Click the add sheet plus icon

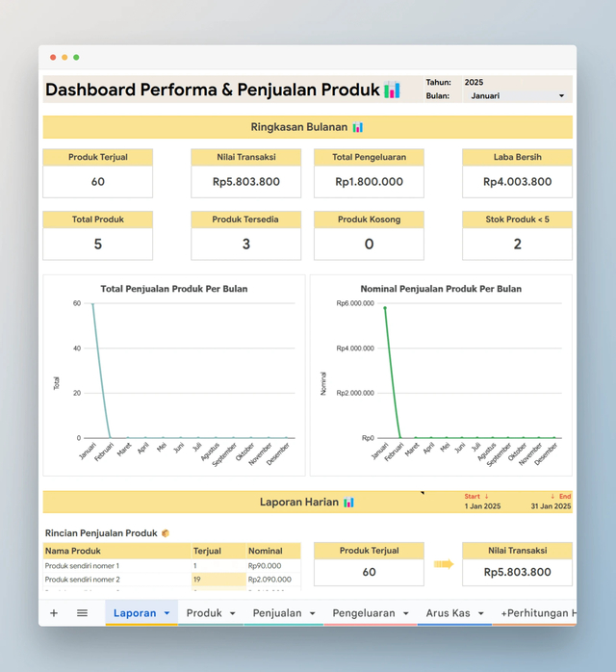pos(54,613)
